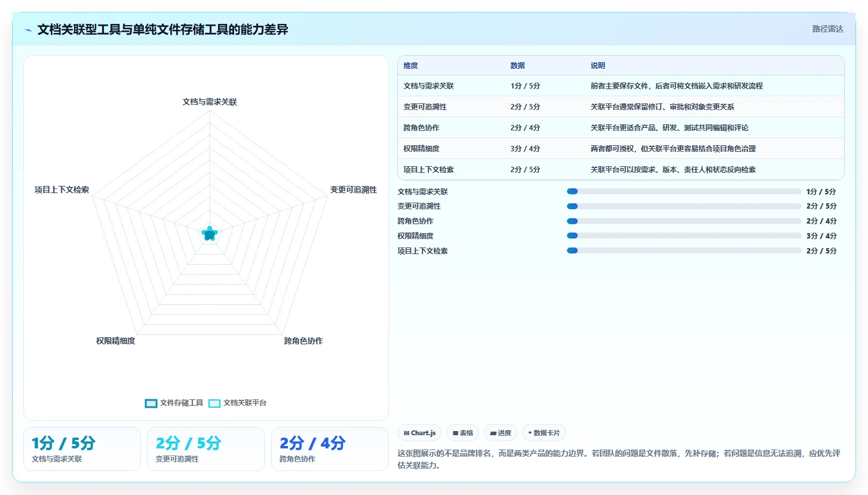Select the 表格 tag
This screenshot has height=495, width=868.
pos(462,433)
